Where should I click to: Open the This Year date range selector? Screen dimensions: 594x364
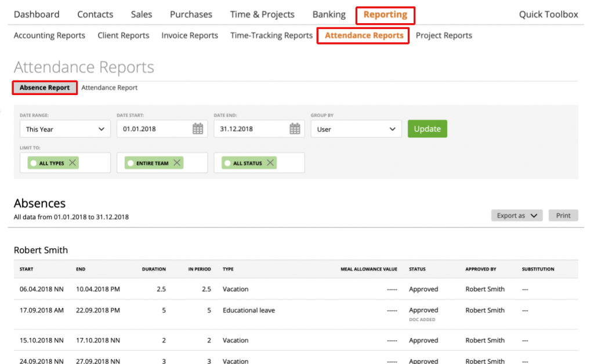[x=65, y=128]
